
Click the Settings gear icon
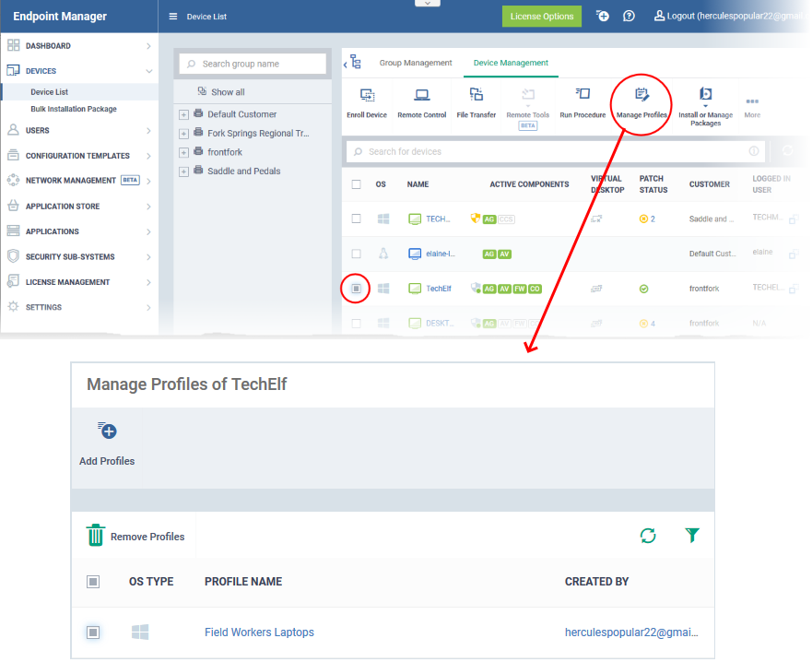click(x=14, y=307)
